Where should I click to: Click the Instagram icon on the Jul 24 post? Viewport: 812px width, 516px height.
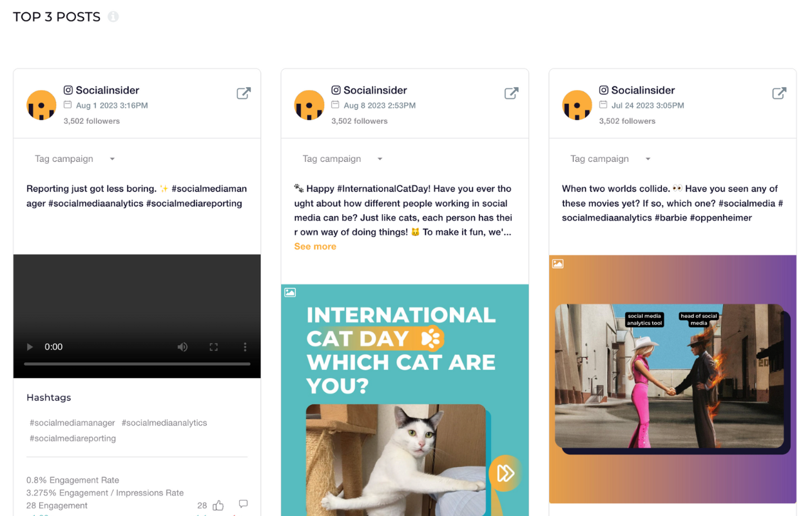(x=604, y=90)
